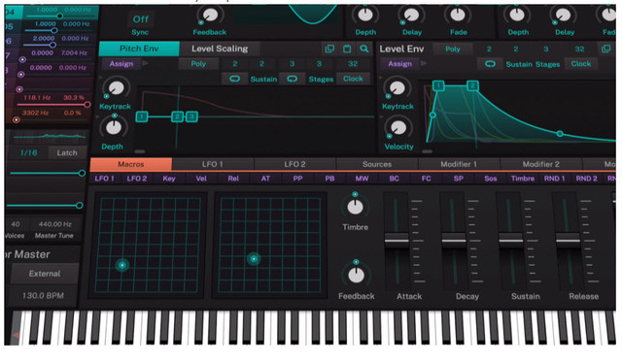Click the Pitch Env Depth knob
622x364 pixels.
[x=114, y=127]
